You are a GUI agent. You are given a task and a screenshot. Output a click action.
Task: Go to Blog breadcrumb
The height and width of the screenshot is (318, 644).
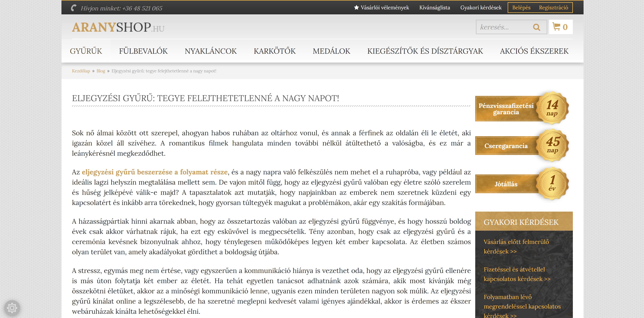[101, 71]
